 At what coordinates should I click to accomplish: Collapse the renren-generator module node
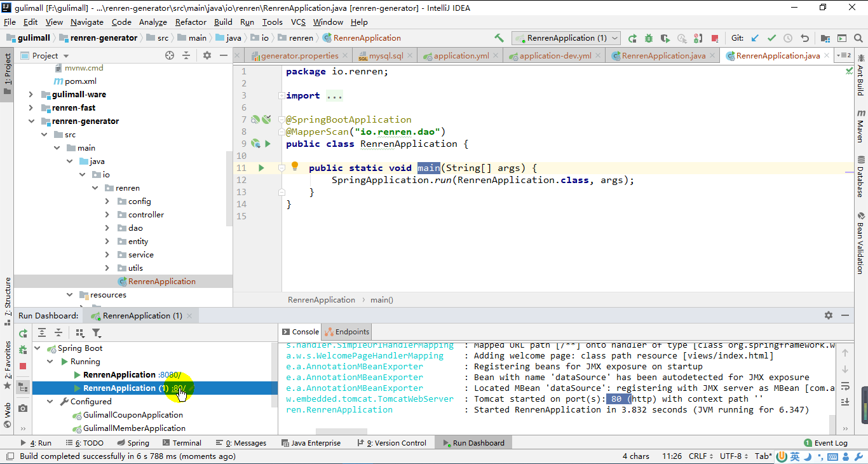coord(31,121)
